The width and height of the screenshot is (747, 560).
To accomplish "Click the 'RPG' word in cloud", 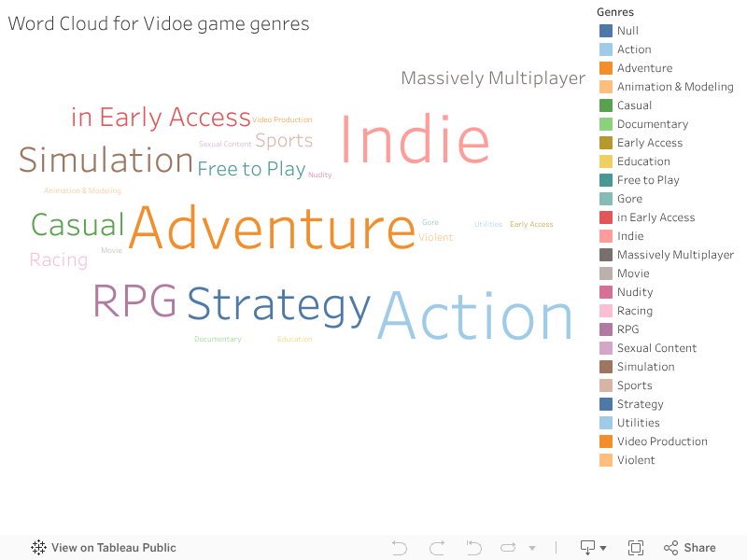I will point(134,301).
